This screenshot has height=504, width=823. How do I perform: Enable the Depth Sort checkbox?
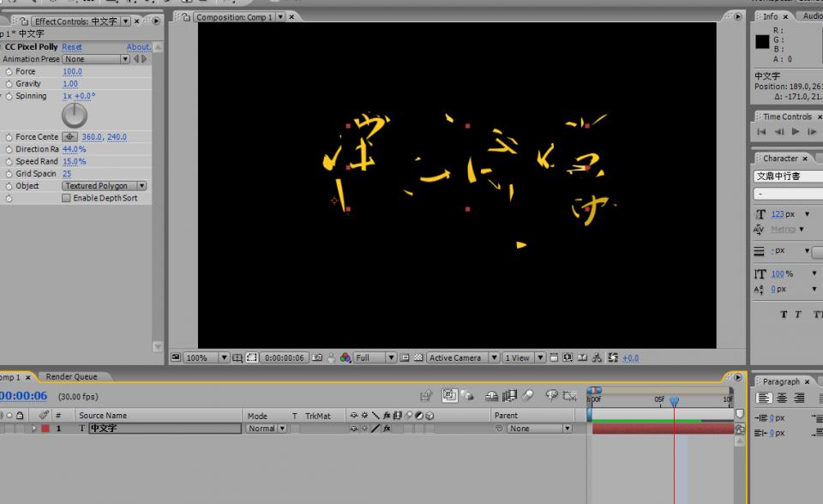pyautogui.click(x=66, y=198)
